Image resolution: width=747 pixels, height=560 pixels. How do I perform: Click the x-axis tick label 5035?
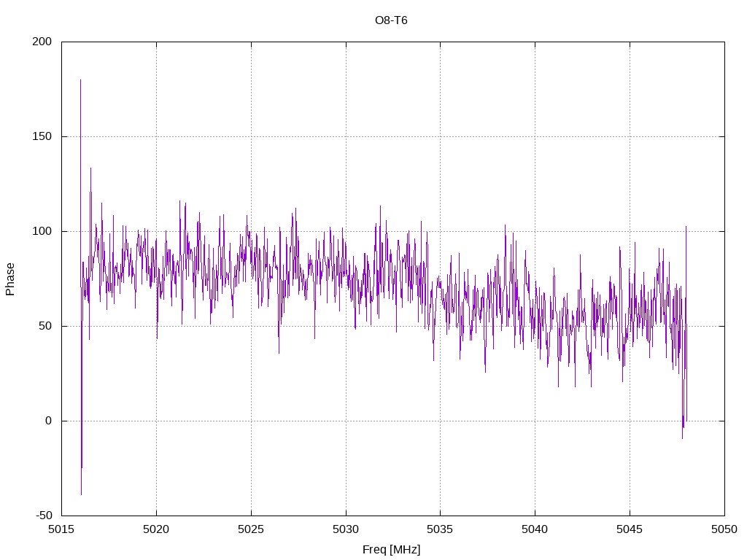440,529
